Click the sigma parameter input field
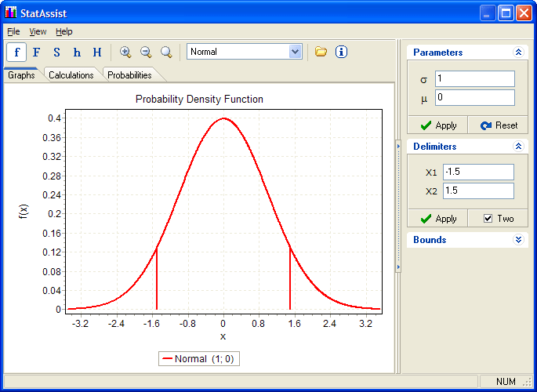 point(475,79)
